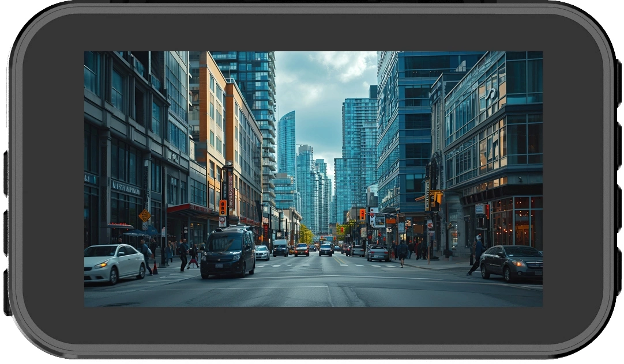Tap the yellow diamond road sign
The width and height of the screenshot is (624, 364).
tap(144, 215)
